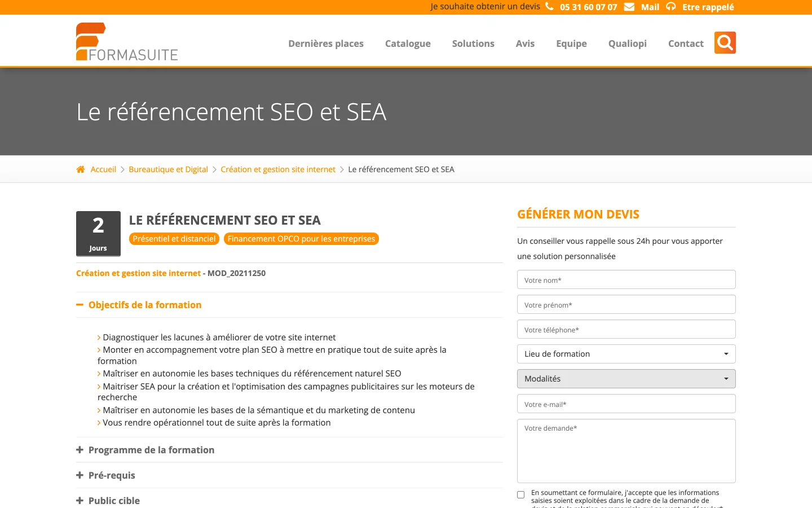Tick the form consent checkbox
Image resolution: width=812 pixels, height=508 pixels.
pyautogui.click(x=520, y=495)
